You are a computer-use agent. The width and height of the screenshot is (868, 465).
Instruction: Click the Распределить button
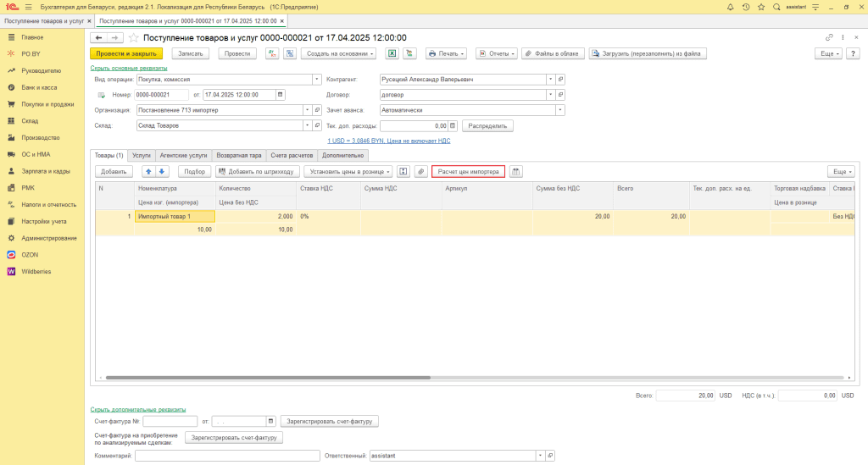point(487,125)
